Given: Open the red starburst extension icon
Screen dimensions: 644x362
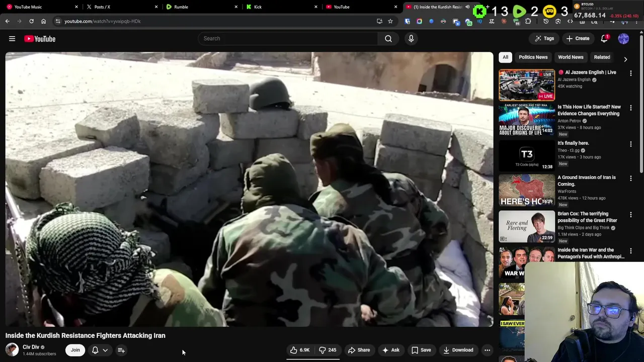Looking at the screenshot, I should point(504,21).
